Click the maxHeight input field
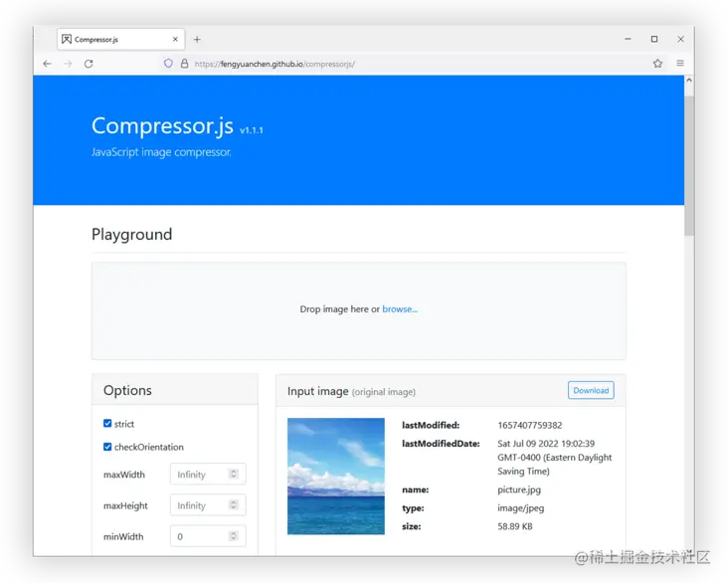728x583 pixels. (x=208, y=505)
